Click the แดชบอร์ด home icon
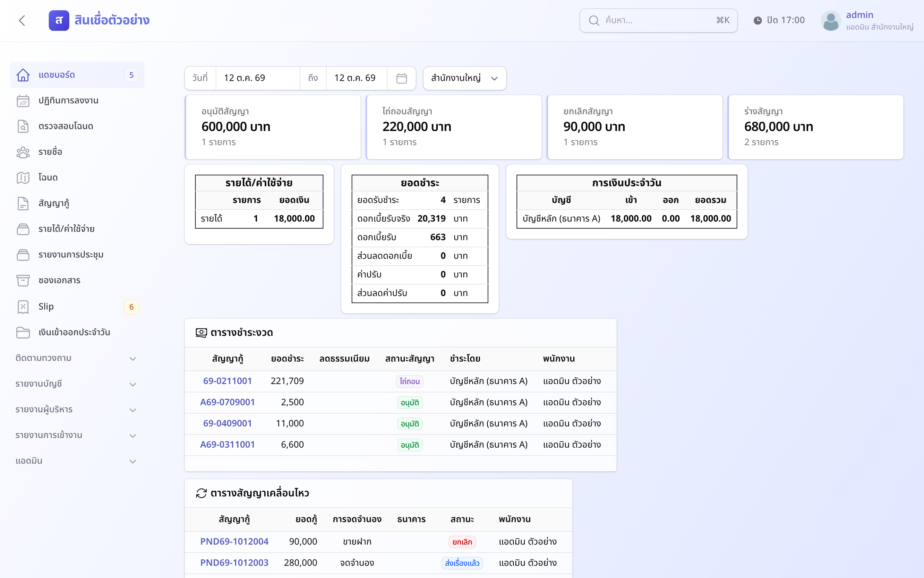This screenshot has height=578, width=924. coord(23,75)
